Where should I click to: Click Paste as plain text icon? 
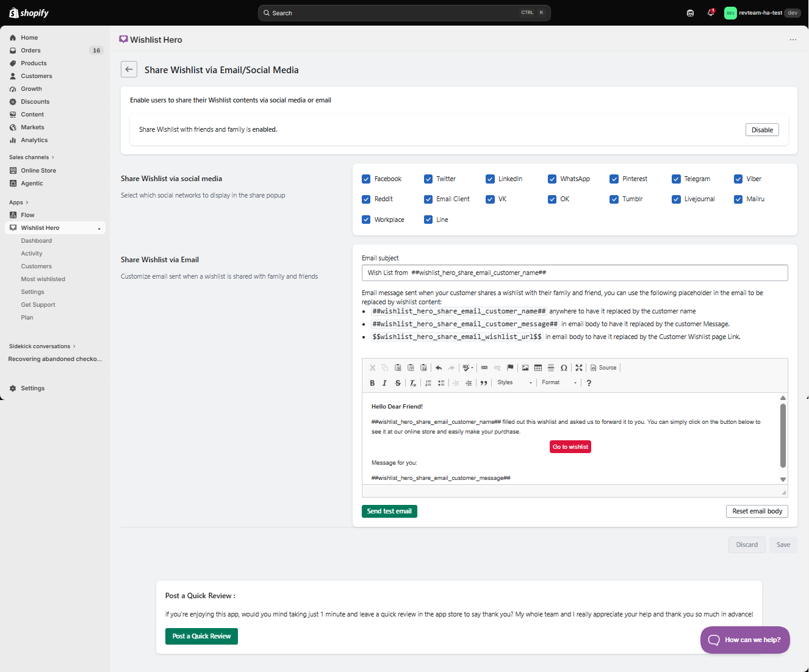point(411,368)
